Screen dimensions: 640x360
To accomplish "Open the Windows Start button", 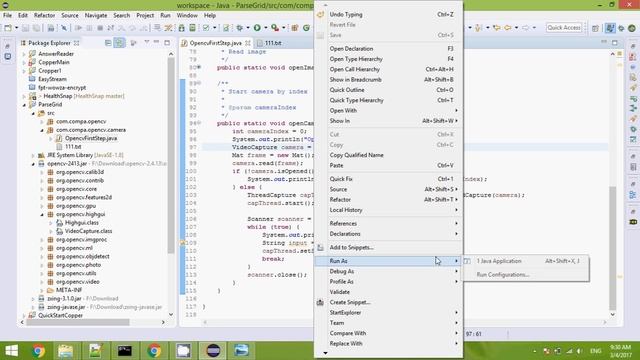I will tap(11, 351).
